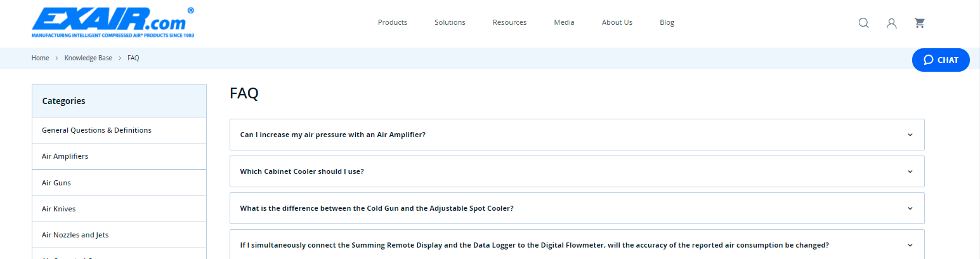Open the About Us menu
Screen dimensions: 980x259
[617, 22]
